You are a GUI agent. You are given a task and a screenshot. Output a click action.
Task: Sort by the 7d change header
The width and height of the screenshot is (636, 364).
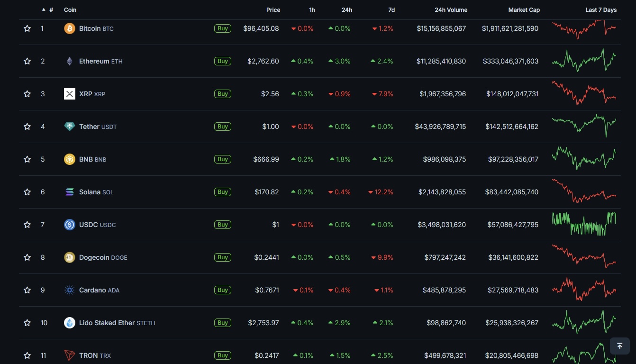(x=391, y=9)
